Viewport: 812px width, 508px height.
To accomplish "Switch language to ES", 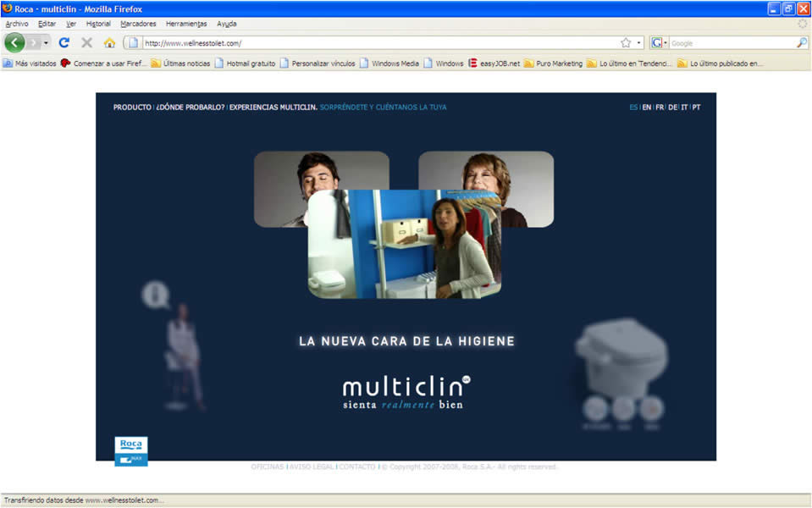I will click(633, 108).
